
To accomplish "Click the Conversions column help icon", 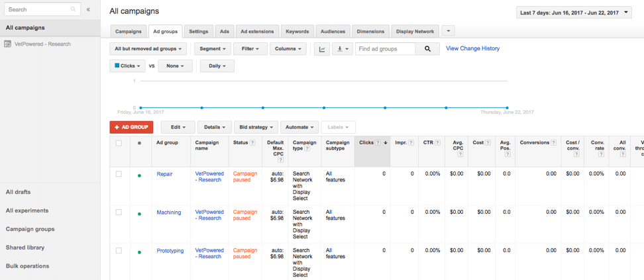I will coord(555,143).
